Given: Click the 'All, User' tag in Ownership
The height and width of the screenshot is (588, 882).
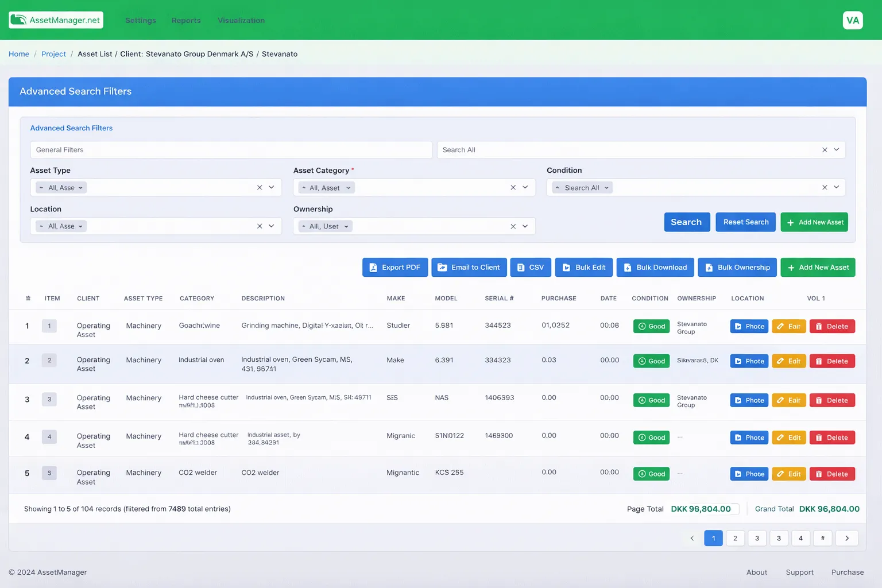Looking at the screenshot, I should click(x=325, y=226).
